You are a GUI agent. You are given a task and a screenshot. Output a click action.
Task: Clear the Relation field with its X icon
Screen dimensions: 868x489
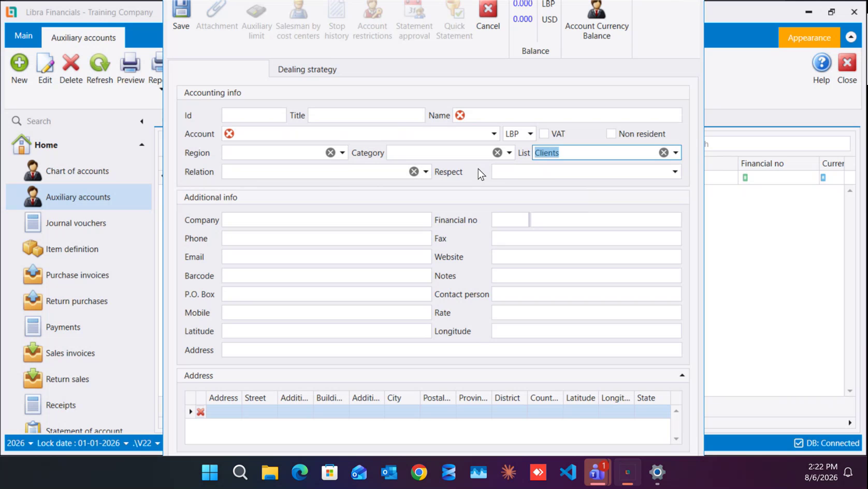(414, 171)
